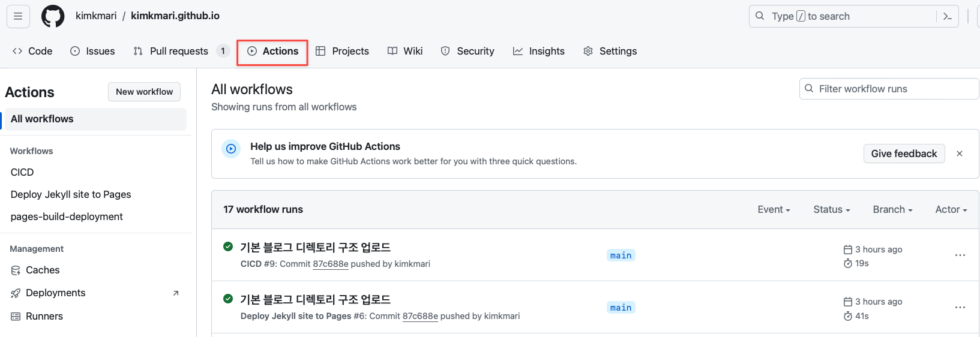Viewport: 980px width, 337px height.
Task: Select Deploy Jekyll site to Pages workflow
Action: click(x=71, y=194)
